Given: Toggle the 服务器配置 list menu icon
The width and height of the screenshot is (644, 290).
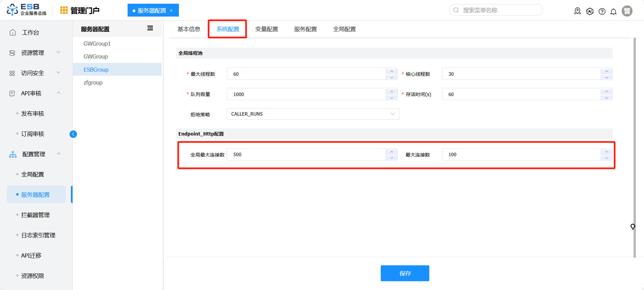Looking at the screenshot, I should pos(150,28).
